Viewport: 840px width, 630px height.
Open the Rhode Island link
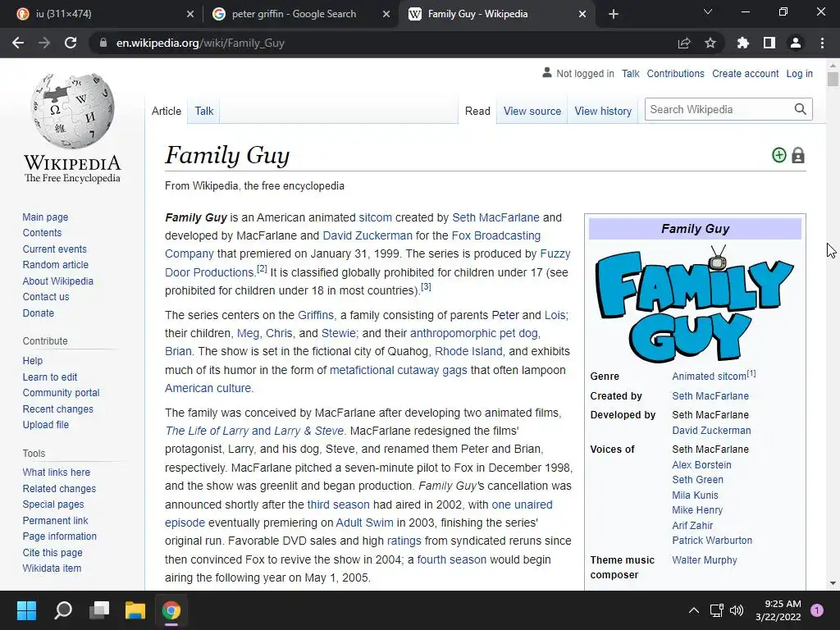pos(468,351)
